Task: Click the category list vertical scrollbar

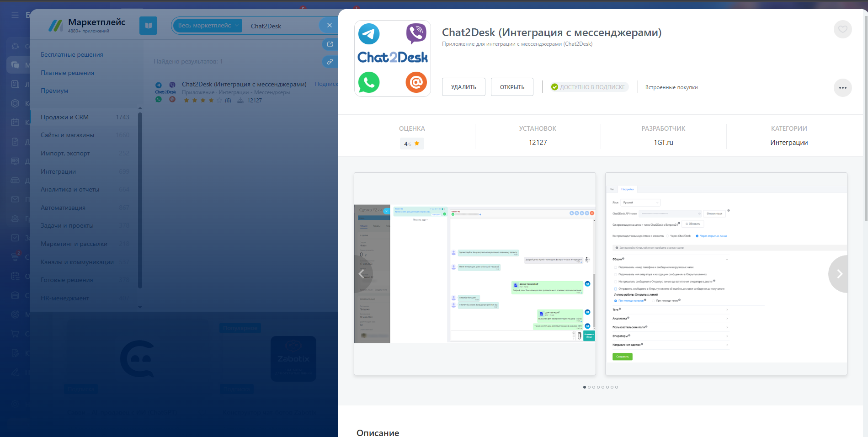Action: pos(140,201)
